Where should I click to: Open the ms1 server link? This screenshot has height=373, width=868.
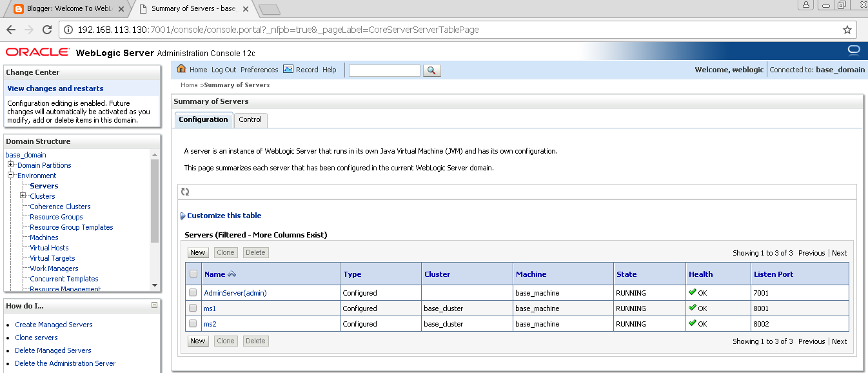coord(210,308)
